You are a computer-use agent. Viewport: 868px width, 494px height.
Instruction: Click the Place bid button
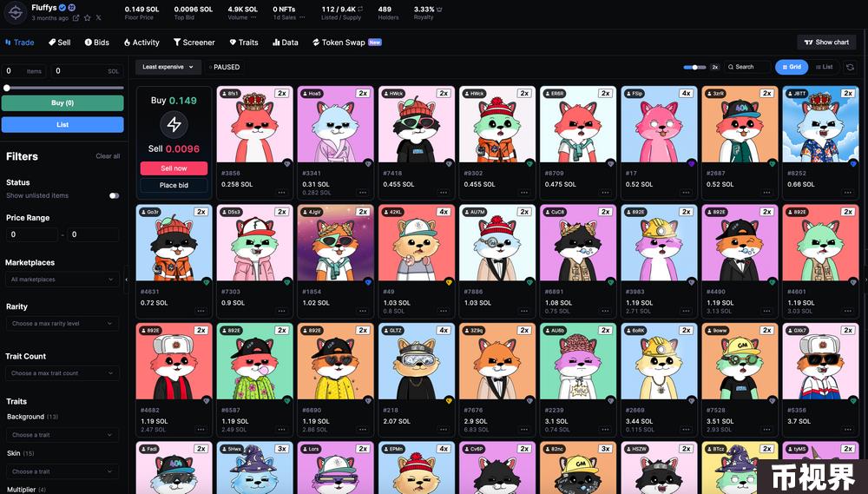point(174,185)
